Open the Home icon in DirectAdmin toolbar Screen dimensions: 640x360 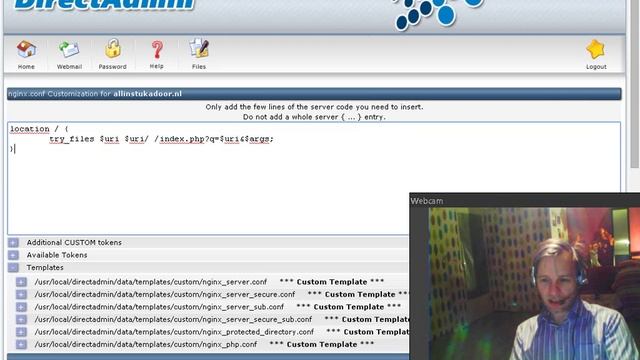tap(26, 49)
